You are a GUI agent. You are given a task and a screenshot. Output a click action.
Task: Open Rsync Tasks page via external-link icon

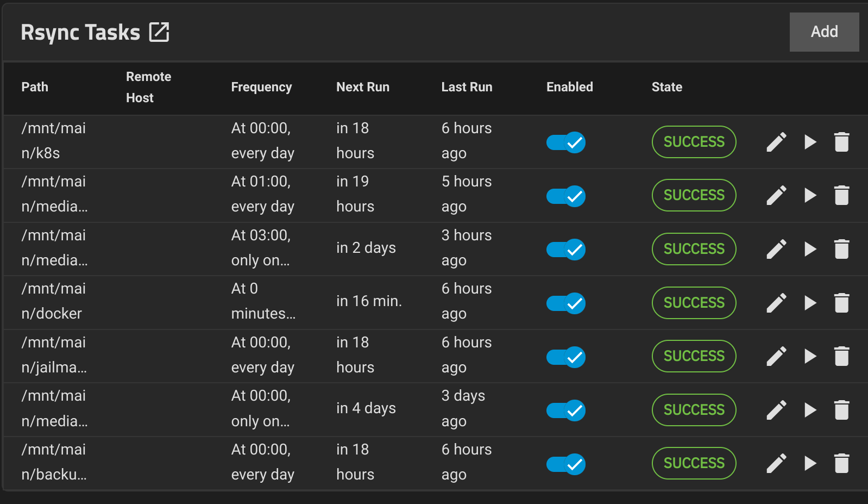tap(159, 32)
